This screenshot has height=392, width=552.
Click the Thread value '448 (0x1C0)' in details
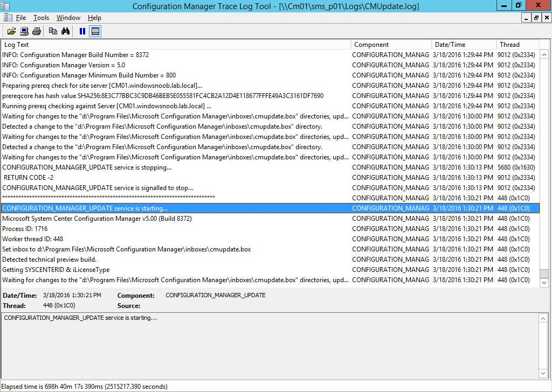(59, 305)
